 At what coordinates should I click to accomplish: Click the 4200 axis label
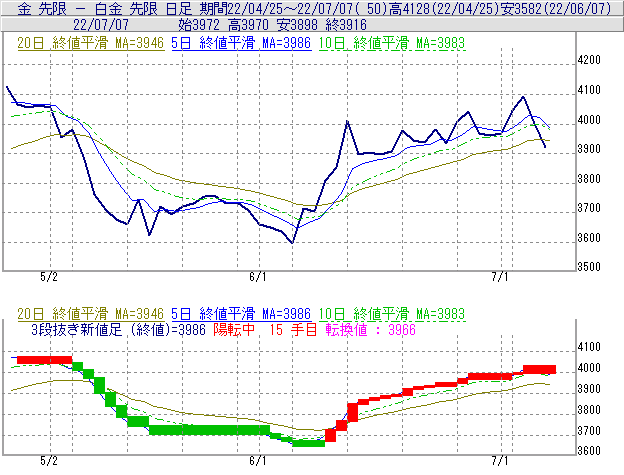[x=589, y=60]
